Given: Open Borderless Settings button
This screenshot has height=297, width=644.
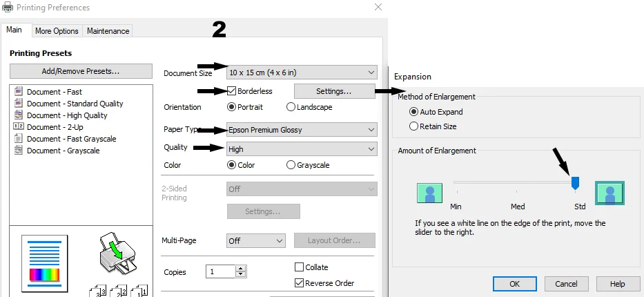Looking at the screenshot, I should coord(334,91).
